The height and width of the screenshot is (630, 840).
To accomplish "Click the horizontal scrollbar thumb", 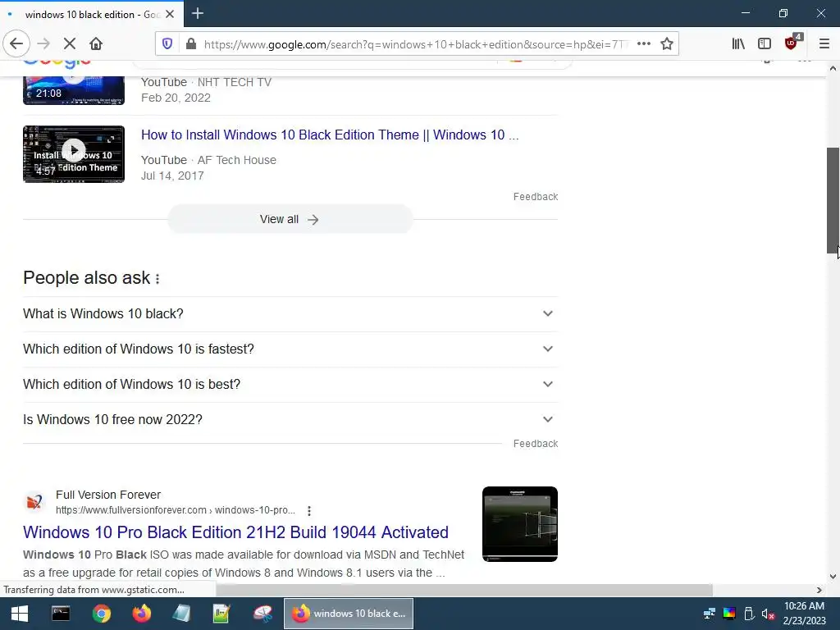I will [x=464, y=590].
